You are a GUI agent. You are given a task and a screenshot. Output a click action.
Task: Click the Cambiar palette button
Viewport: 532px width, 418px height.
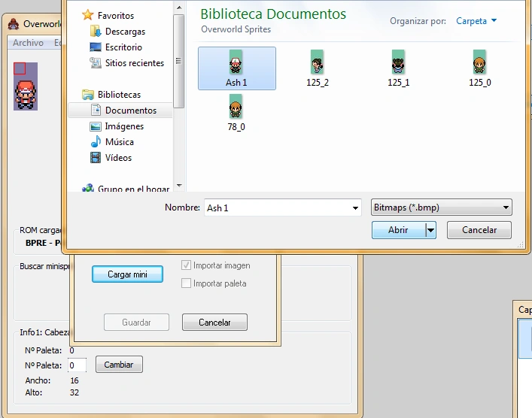click(119, 365)
